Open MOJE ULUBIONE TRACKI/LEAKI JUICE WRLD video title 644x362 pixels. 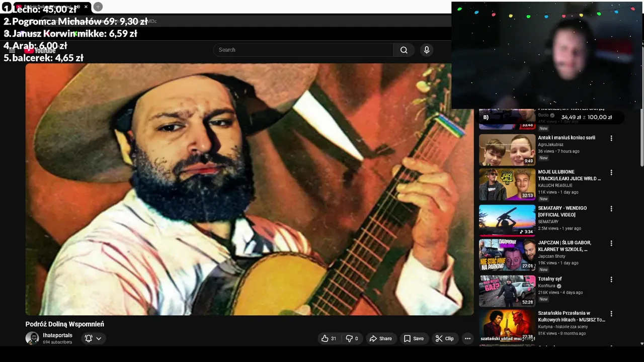pos(569,175)
